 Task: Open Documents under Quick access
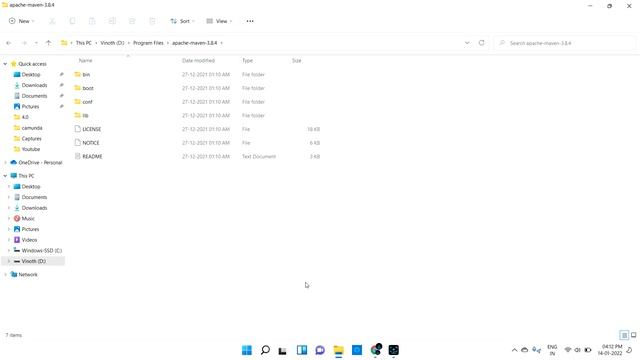34,96
